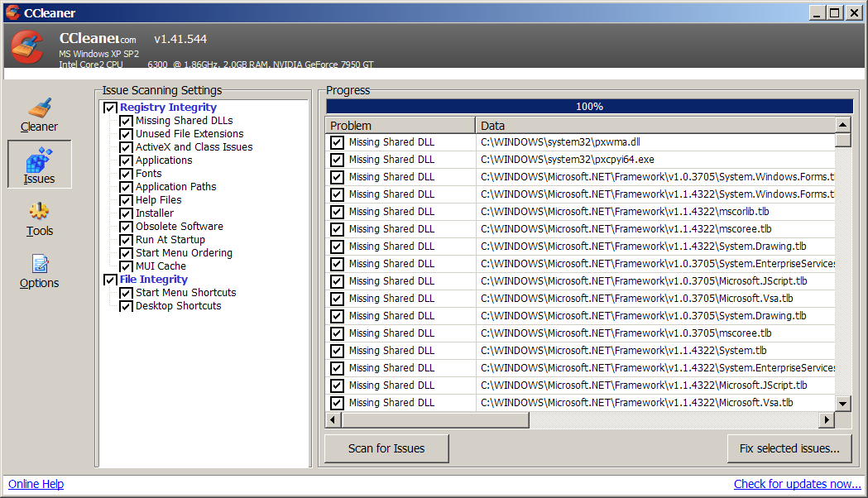Click the v1.41.544 version text
Image resolution: width=868 pixels, height=498 pixels.
click(180, 39)
